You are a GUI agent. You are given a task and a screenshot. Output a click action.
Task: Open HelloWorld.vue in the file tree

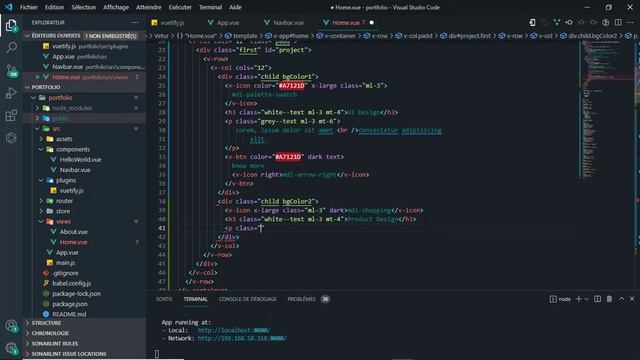(80, 160)
